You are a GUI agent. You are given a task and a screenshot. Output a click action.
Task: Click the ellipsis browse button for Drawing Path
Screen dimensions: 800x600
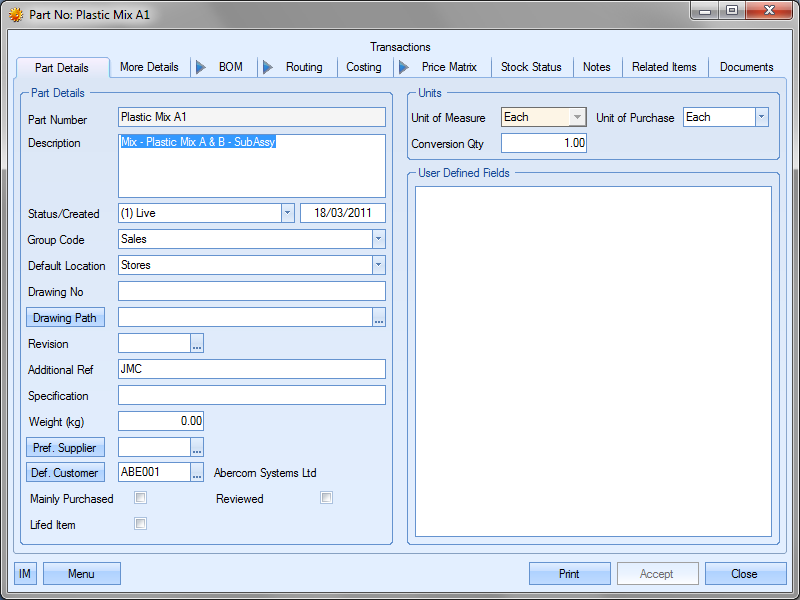[379, 318]
